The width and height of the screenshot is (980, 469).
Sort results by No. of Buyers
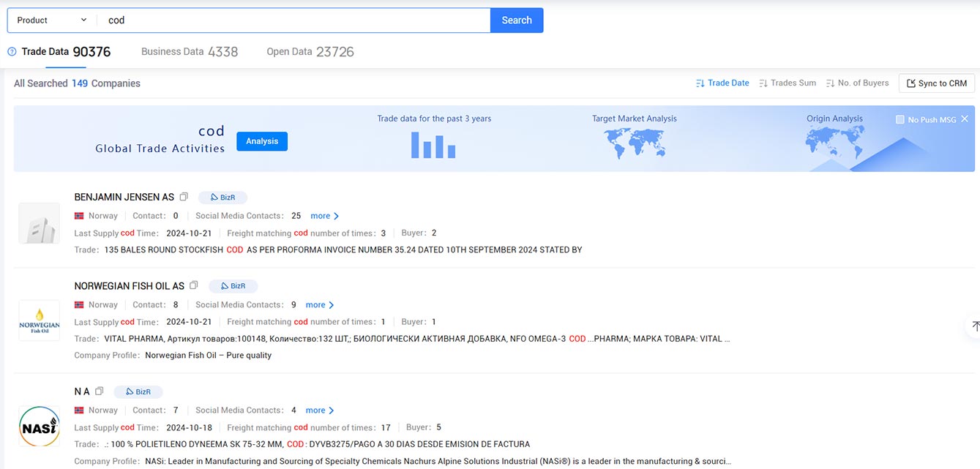[857, 83]
